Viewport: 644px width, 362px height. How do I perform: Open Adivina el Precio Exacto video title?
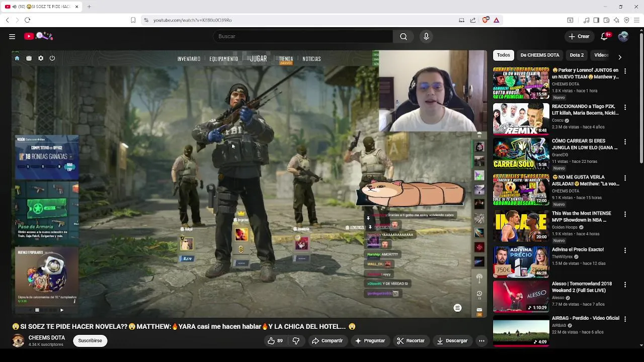(578, 249)
